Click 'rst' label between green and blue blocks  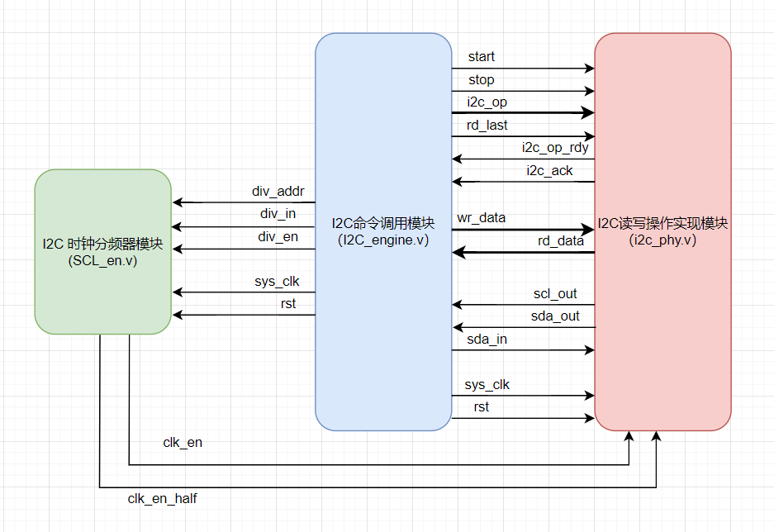click(288, 303)
